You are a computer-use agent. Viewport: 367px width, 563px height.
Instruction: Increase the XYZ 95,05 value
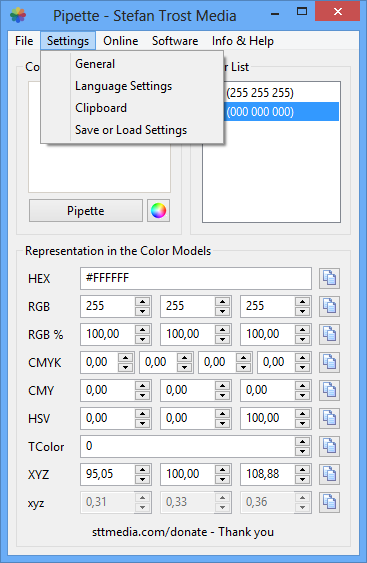[143, 470]
